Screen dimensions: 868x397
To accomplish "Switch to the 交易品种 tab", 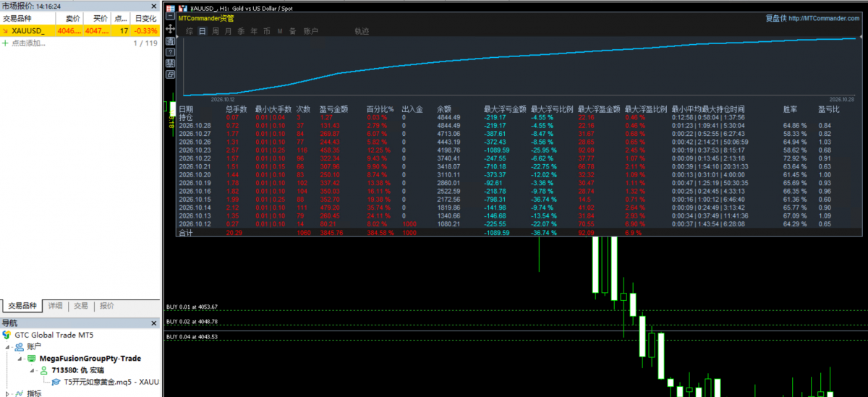I will (x=22, y=306).
